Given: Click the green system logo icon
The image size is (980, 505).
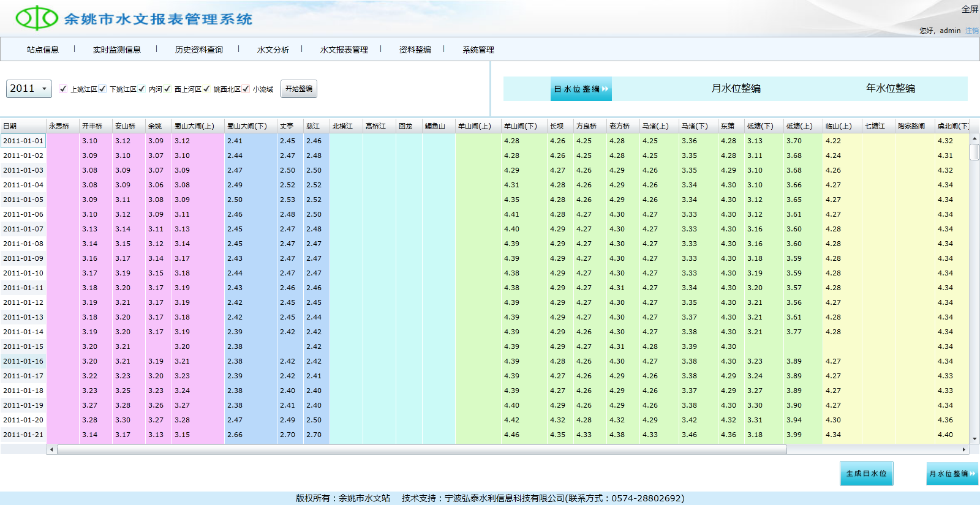Looking at the screenshot, I should (x=37, y=18).
